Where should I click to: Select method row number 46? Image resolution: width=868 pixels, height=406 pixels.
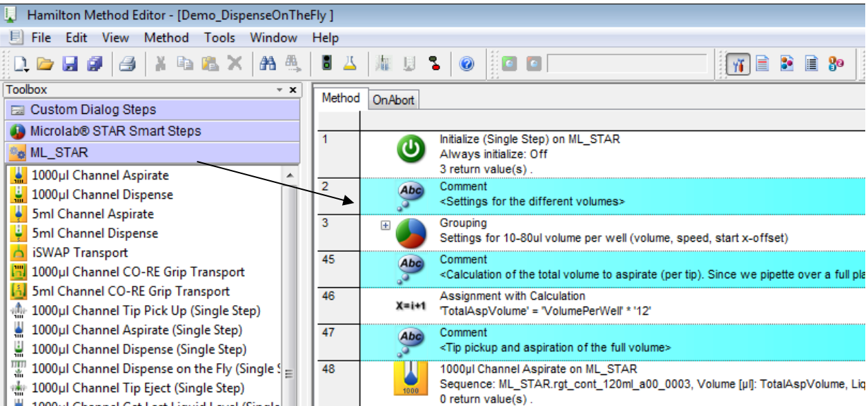(339, 306)
